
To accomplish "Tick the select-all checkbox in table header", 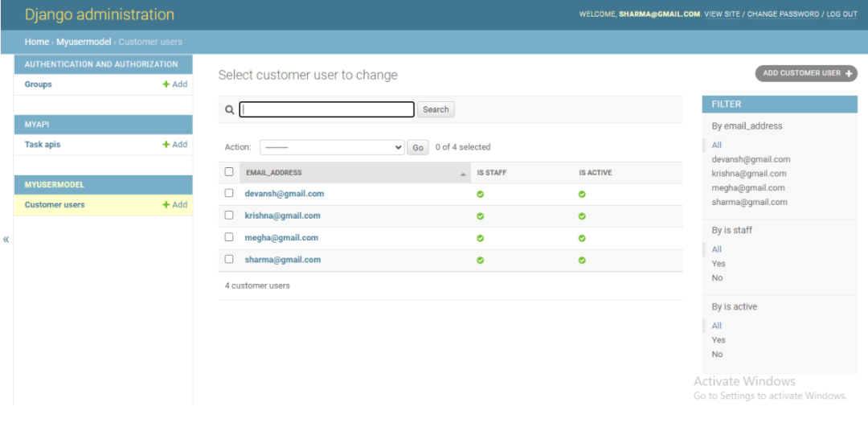I will (228, 171).
